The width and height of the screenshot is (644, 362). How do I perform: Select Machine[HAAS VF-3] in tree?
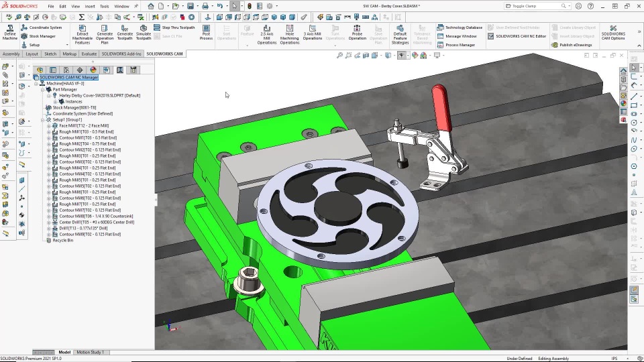click(65, 83)
